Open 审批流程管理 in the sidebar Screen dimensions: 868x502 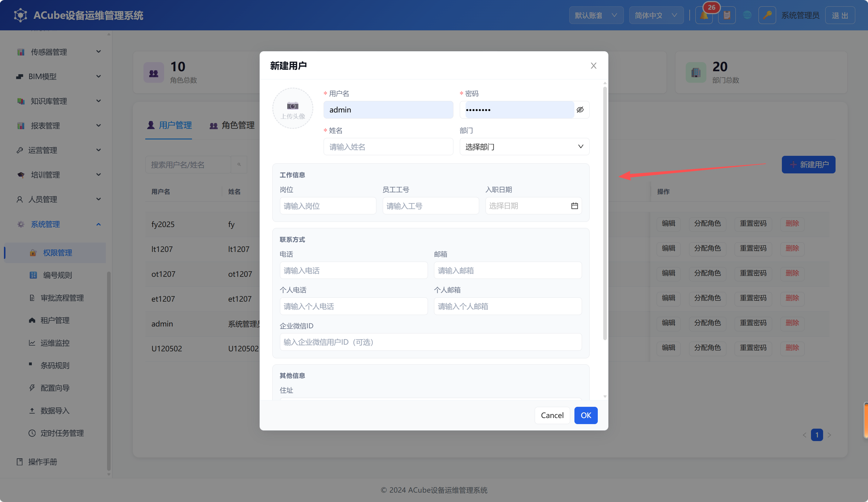[x=55, y=298]
